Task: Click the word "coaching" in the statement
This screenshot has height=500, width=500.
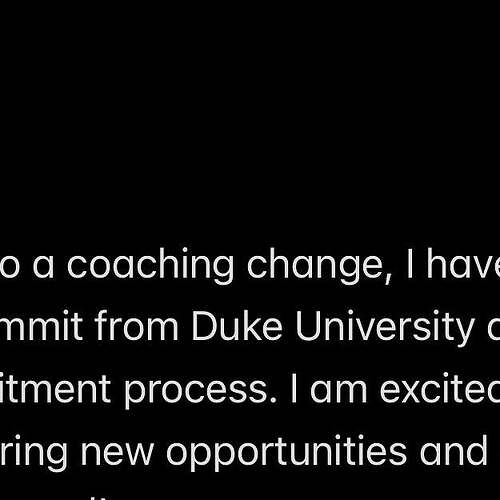Action: (x=150, y=266)
